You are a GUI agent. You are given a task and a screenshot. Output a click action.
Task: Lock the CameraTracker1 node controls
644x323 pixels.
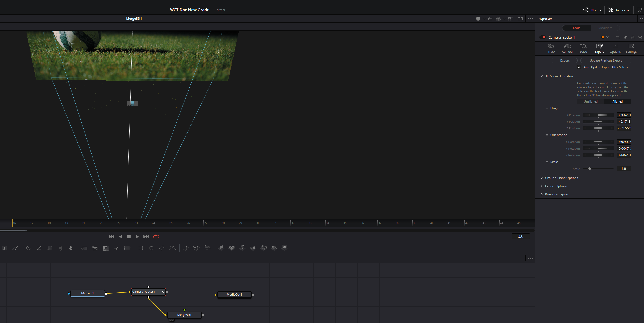pos(633,37)
